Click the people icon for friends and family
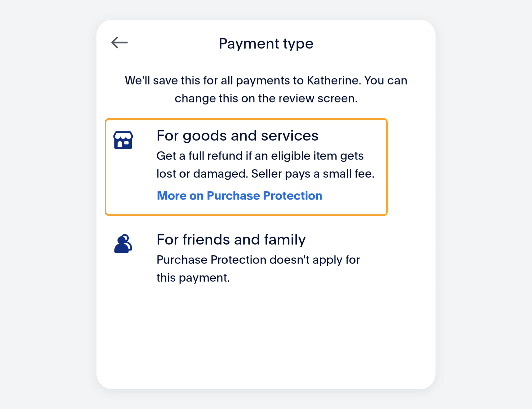Viewport: 532px width, 409px height. point(123,243)
